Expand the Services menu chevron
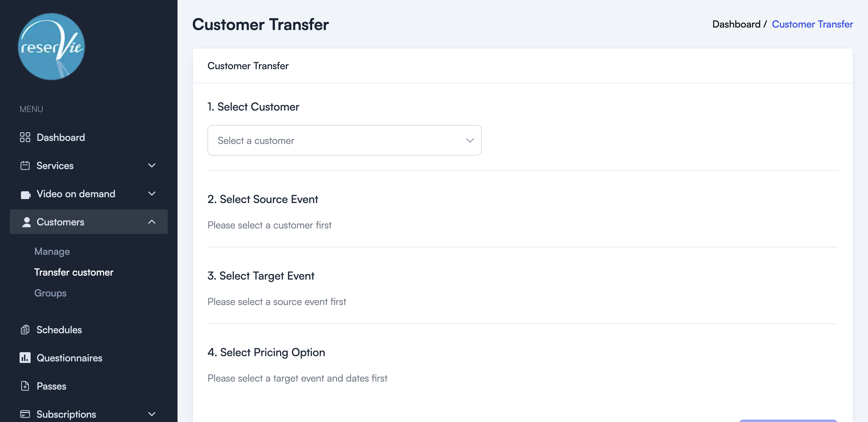Image resolution: width=868 pixels, height=422 pixels. click(x=152, y=165)
